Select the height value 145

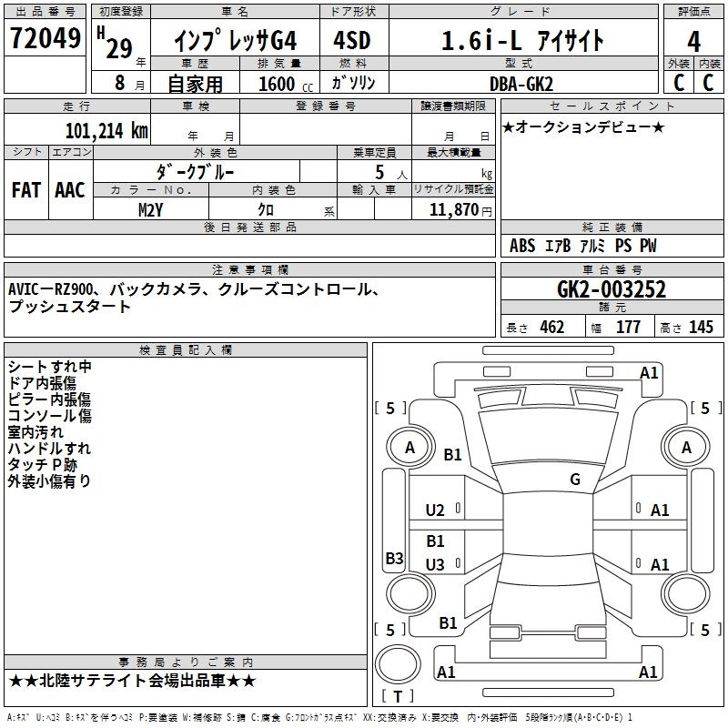(701, 327)
